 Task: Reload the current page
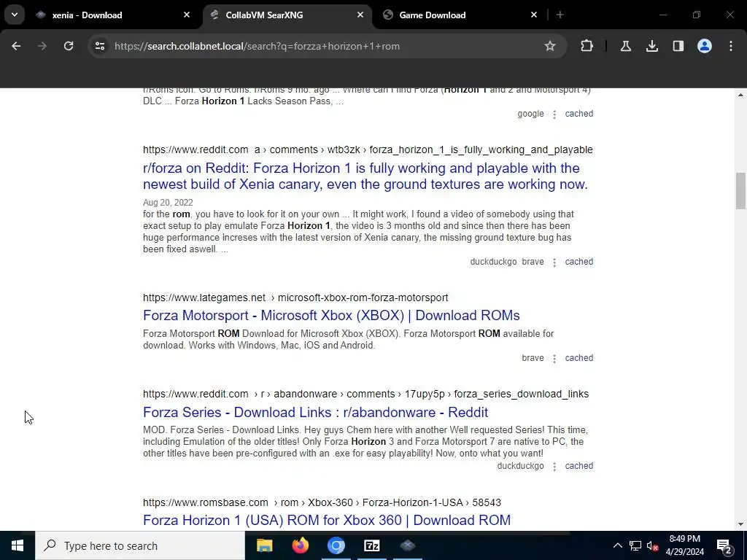click(69, 46)
